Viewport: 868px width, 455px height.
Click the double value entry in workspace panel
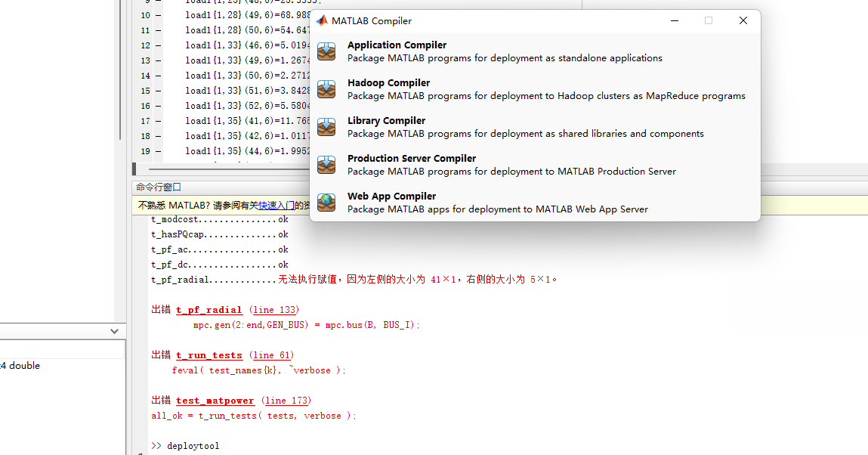[20, 366]
